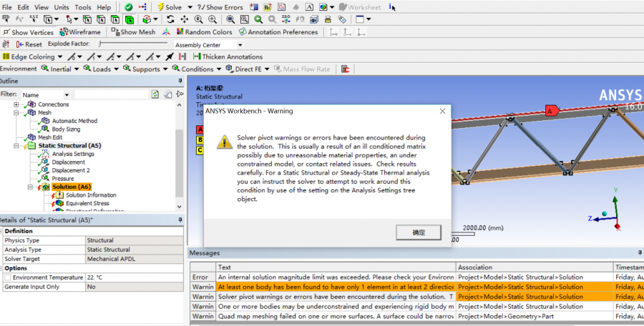Open the Filter Name dropdown
The width and height of the screenshot is (644, 326).
click(x=67, y=94)
